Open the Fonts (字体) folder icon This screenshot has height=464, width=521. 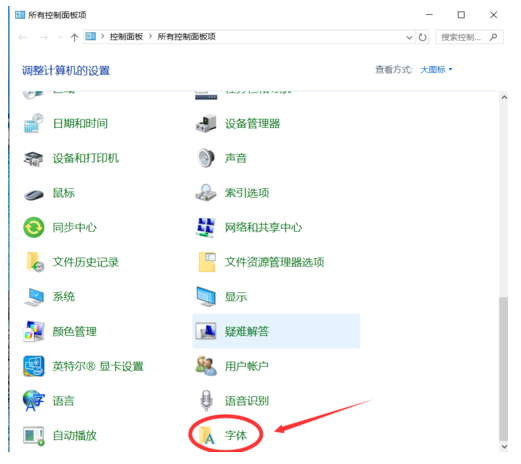click(207, 435)
